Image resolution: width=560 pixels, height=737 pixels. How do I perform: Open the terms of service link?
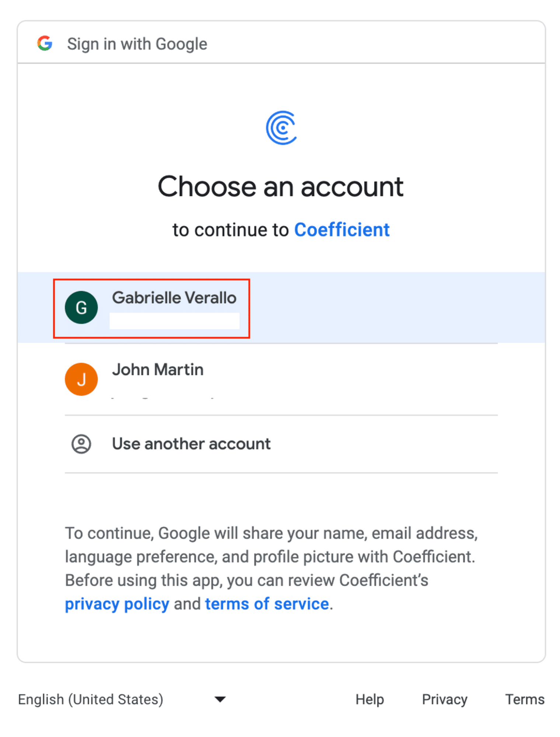[x=267, y=604]
